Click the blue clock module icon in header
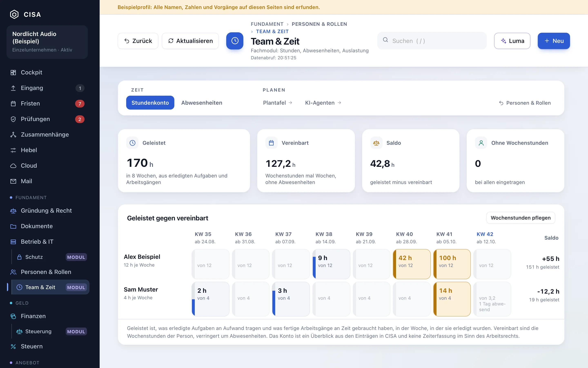 (235, 41)
